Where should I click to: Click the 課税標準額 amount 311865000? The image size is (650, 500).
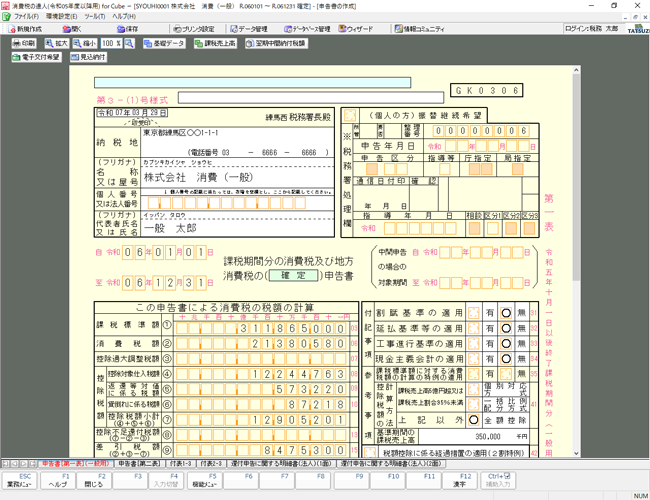tap(261, 328)
